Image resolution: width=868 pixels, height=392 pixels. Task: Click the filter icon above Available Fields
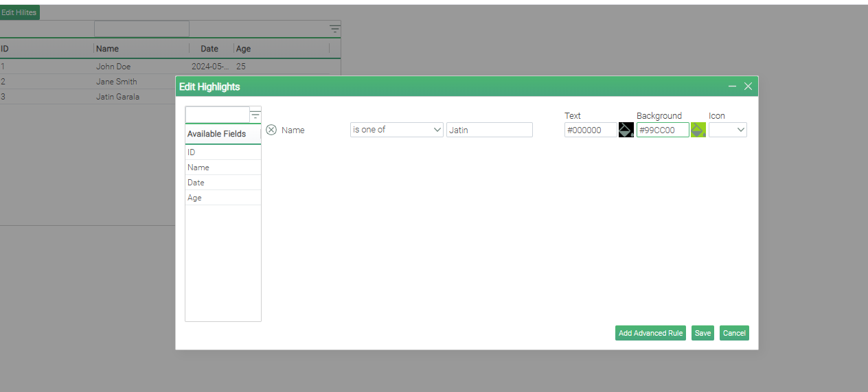[255, 115]
